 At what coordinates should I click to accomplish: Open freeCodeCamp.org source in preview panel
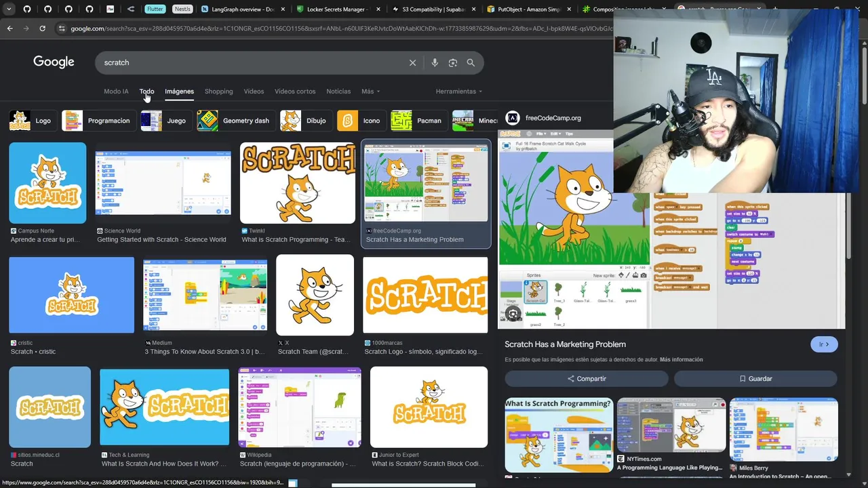553,118
